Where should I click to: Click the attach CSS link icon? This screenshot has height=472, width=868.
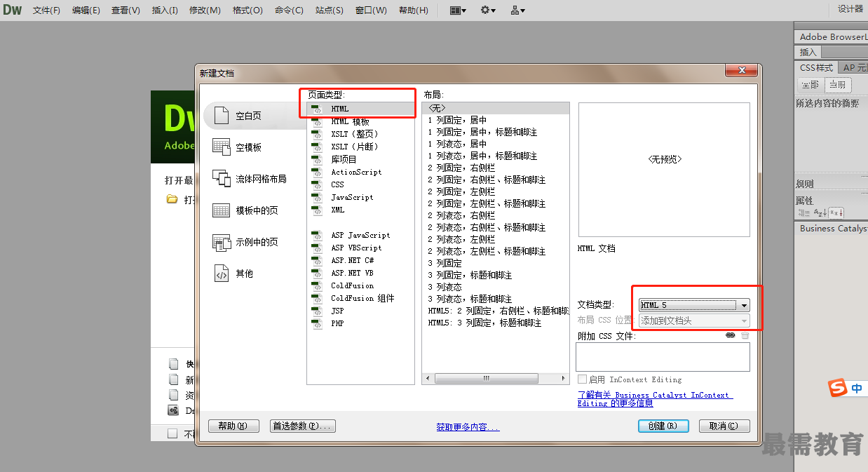pos(731,336)
